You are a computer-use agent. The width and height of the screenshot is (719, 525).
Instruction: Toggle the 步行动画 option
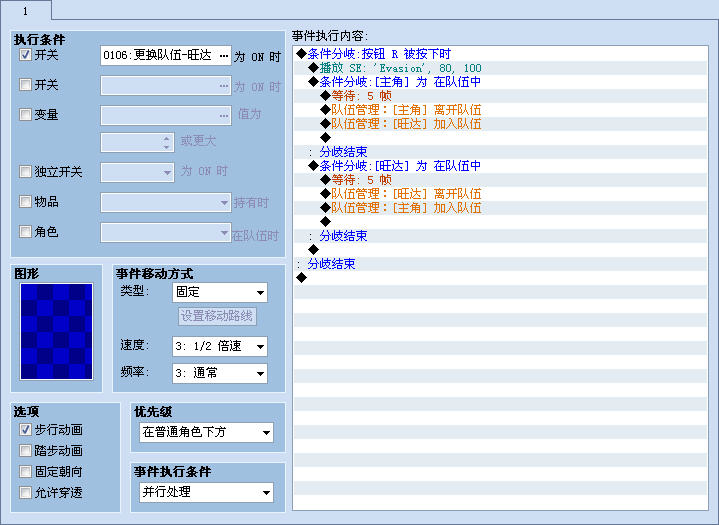click(x=25, y=430)
